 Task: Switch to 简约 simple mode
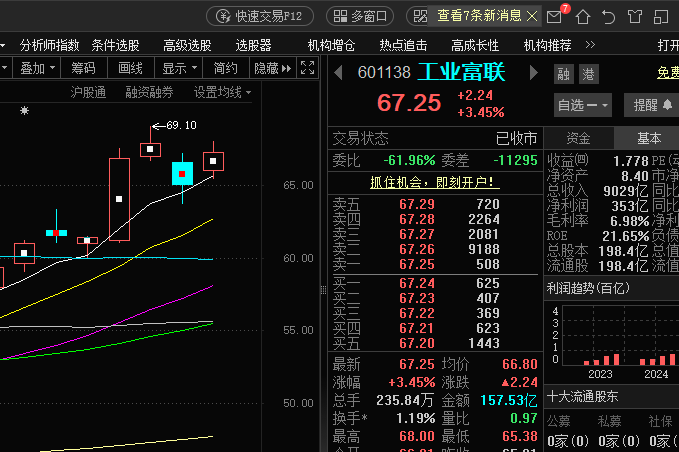point(226,68)
